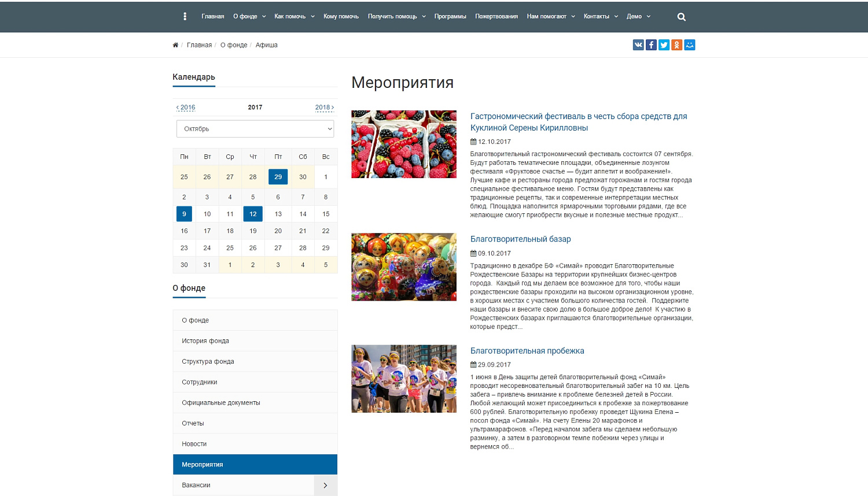868x496 pixels.
Task: Click the search magnifier icon
Action: (x=681, y=17)
